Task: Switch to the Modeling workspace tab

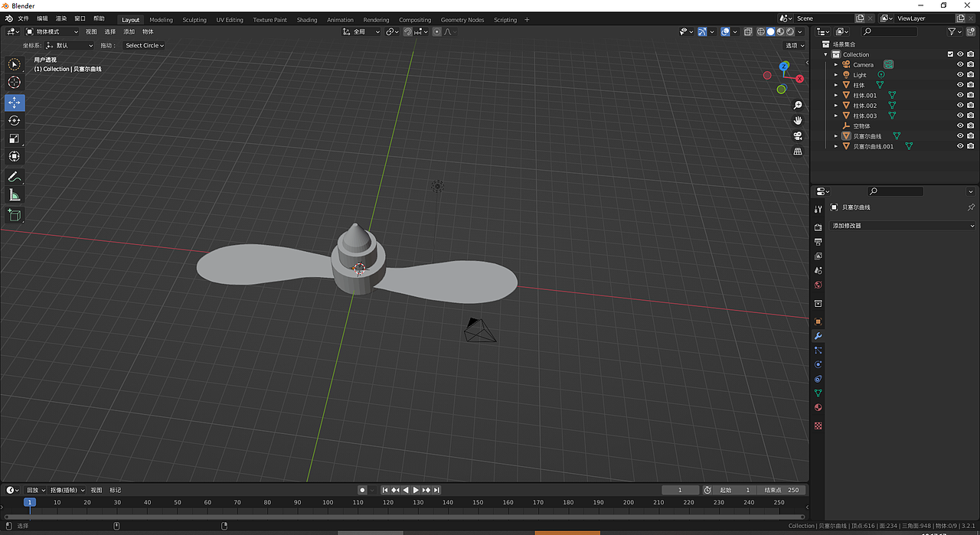Action: 161,20
